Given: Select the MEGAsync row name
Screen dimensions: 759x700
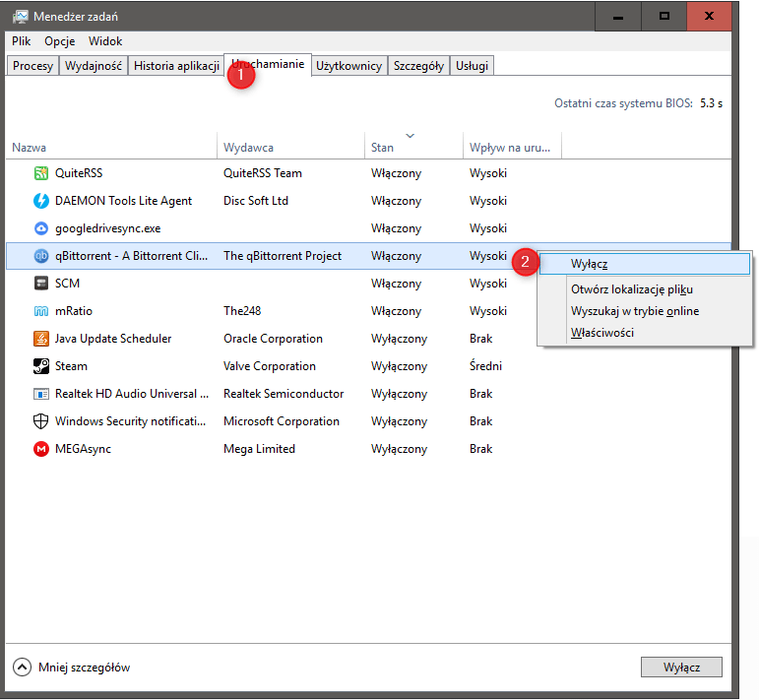Looking at the screenshot, I should (x=84, y=449).
